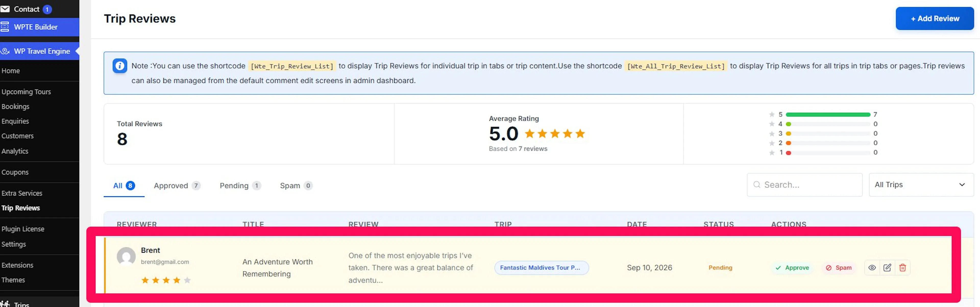Expand the All Trips chevron arrow
The image size is (980, 307).
962,185
